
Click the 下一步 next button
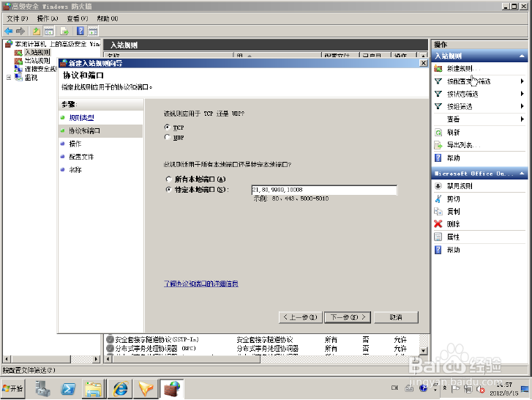[348, 317]
